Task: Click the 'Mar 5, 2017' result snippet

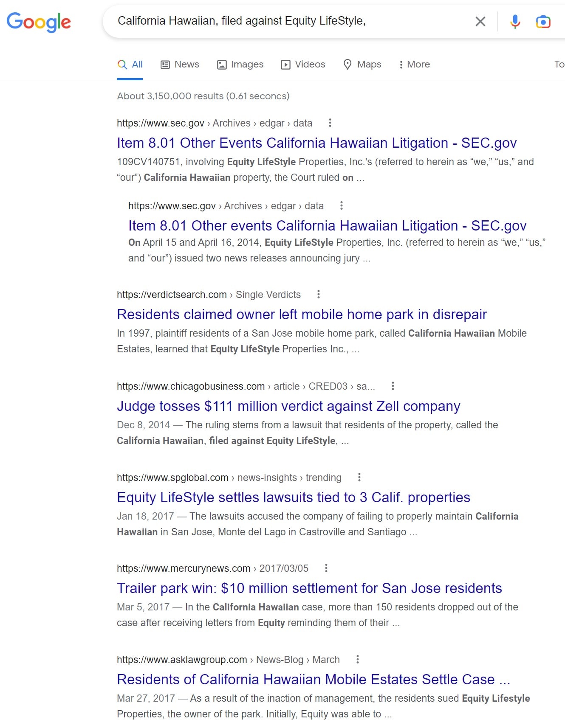Action: coord(317,615)
